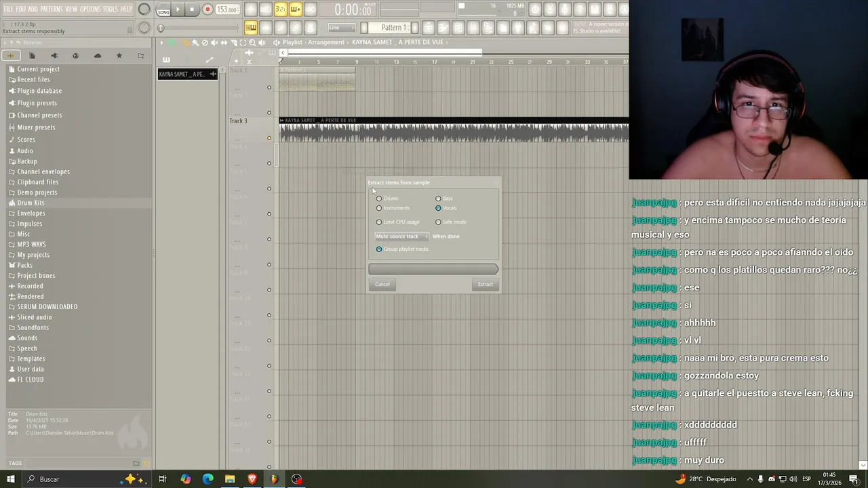
Task: Select browser favorites star tab icon
Action: click(x=119, y=56)
